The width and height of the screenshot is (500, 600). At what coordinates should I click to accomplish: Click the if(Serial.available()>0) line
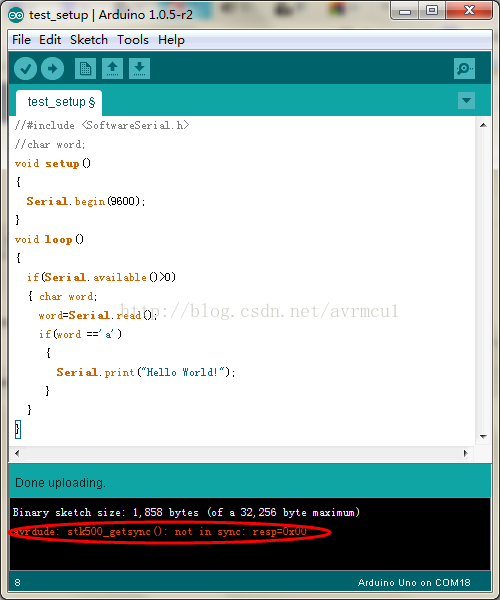click(101, 277)
